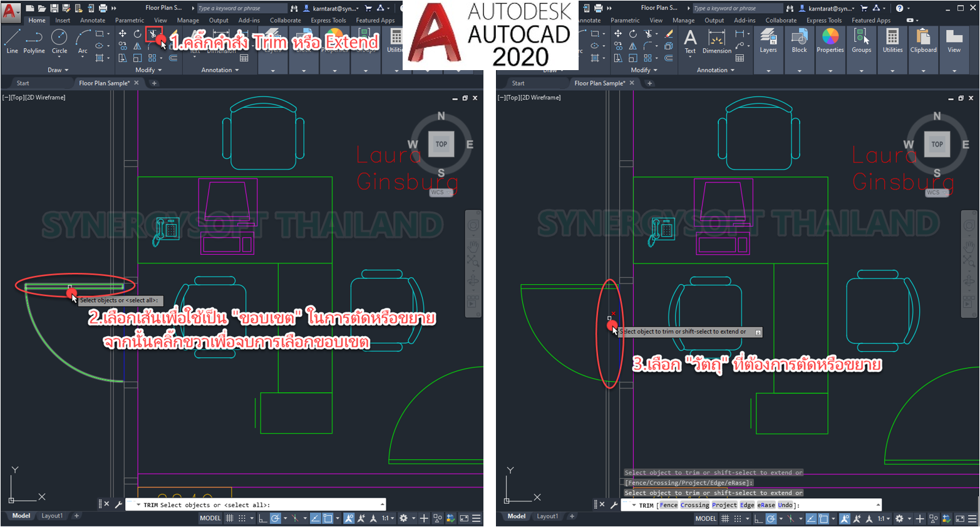Select the Move tool in Modify panel
The image size is (980, 527).
(122, 34)
